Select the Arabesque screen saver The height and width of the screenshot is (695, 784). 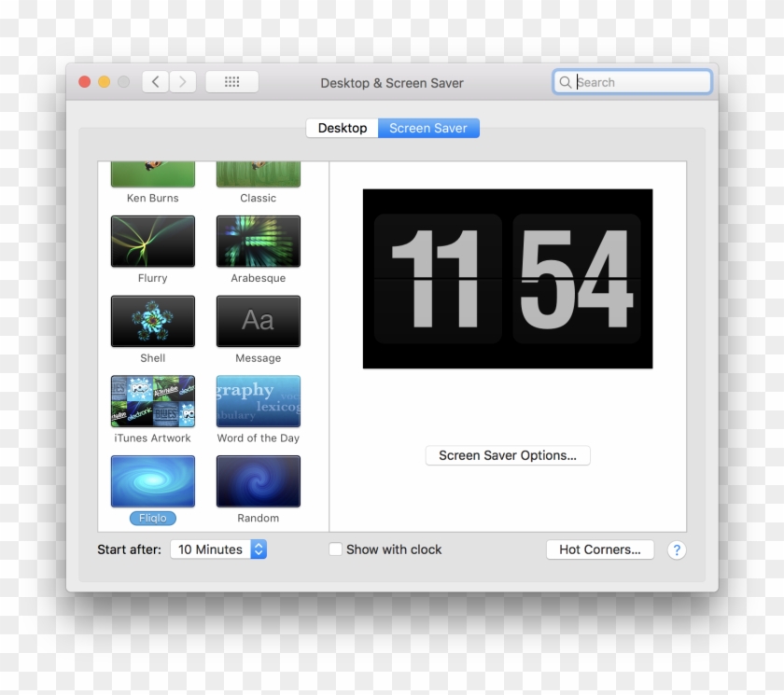click(x=258, y=241)
